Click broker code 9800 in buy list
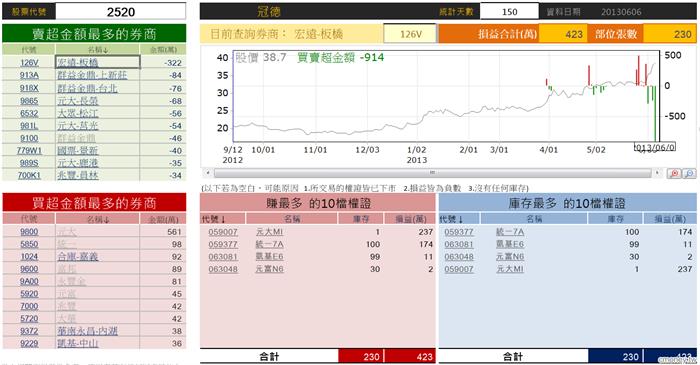The width and height of the screenshot is (700, 365). tap(29, 232)
